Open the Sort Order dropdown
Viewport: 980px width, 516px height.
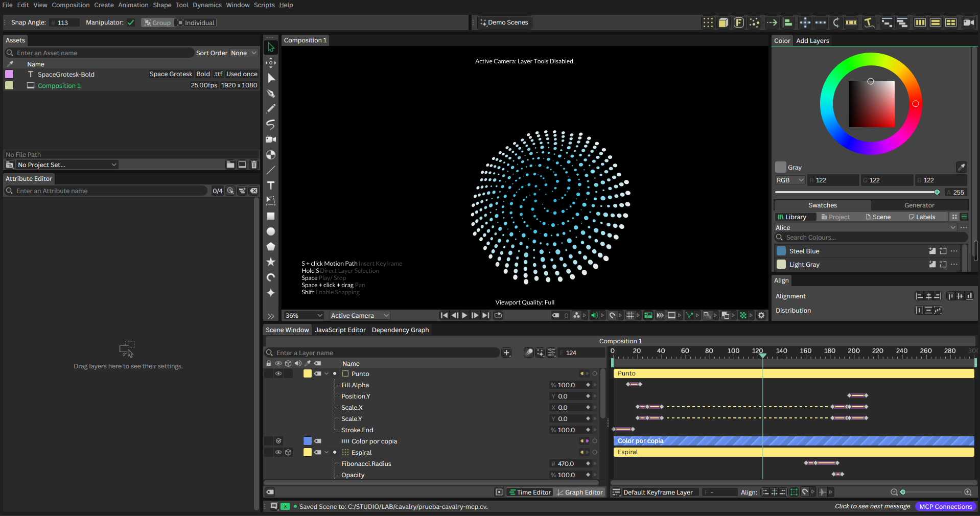[x=243, y=53]
